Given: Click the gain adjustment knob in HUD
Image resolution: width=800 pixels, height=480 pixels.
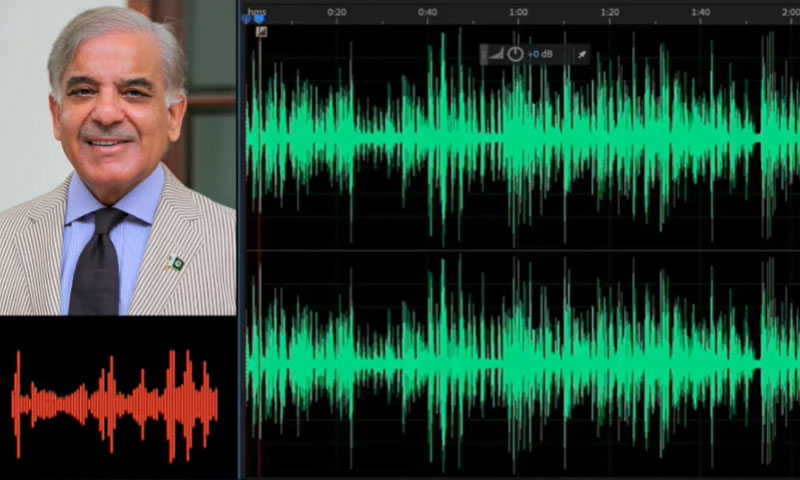Looking at the screenshot, I should [x=515, y=54].
